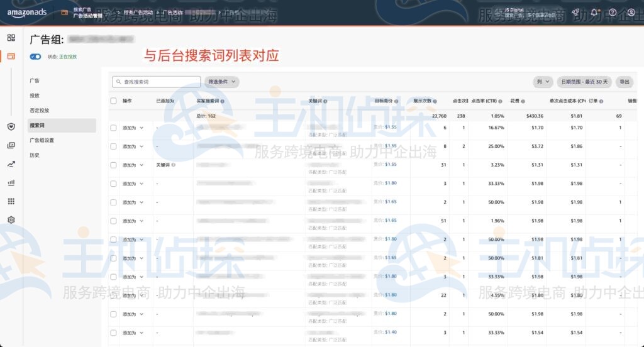
Task: Select the total impressions 22,760 cell
Action: 439,116
